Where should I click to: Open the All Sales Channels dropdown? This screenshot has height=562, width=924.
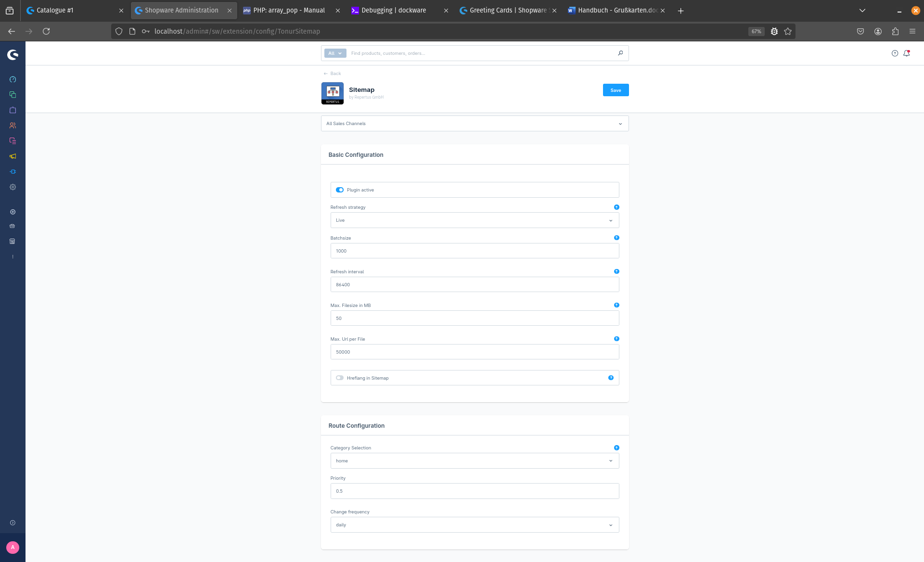[475, 124]
